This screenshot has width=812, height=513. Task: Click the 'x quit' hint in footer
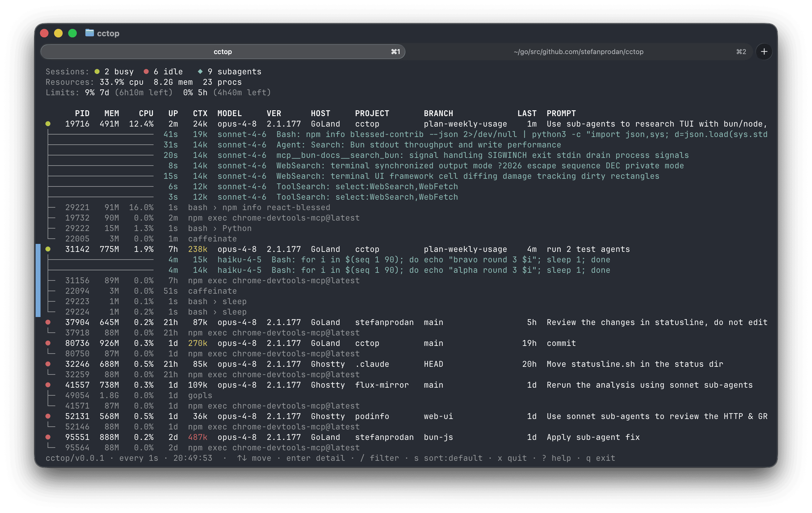pos(512,458)
